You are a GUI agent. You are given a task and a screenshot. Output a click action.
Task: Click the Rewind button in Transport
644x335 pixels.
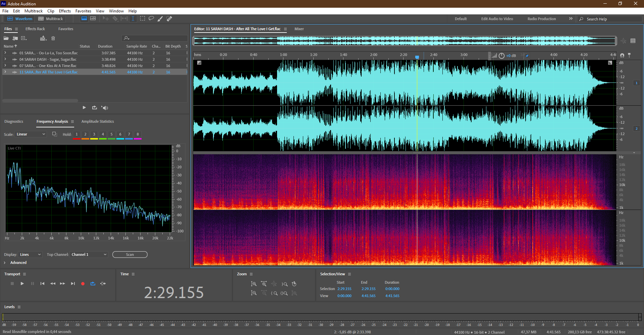(x=53, y=284)
